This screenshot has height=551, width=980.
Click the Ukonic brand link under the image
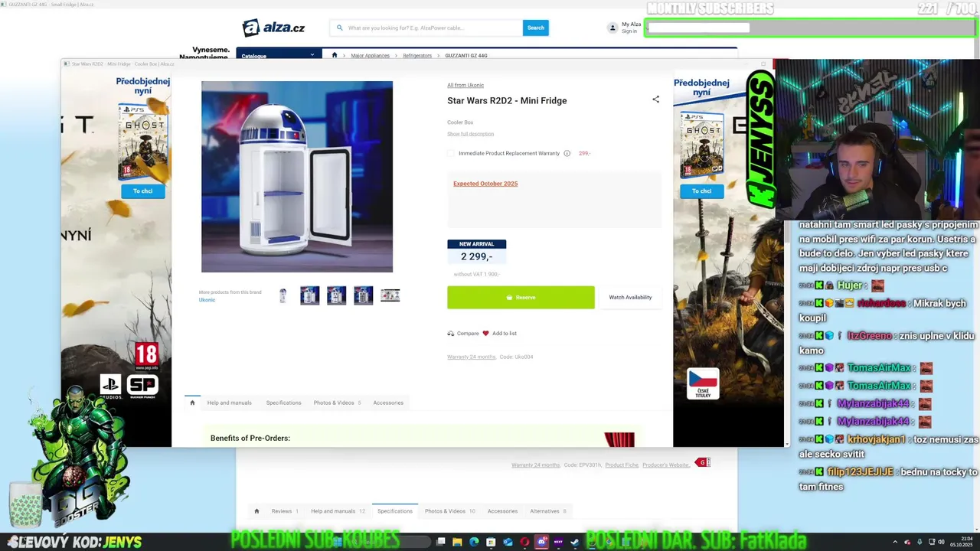207,300
